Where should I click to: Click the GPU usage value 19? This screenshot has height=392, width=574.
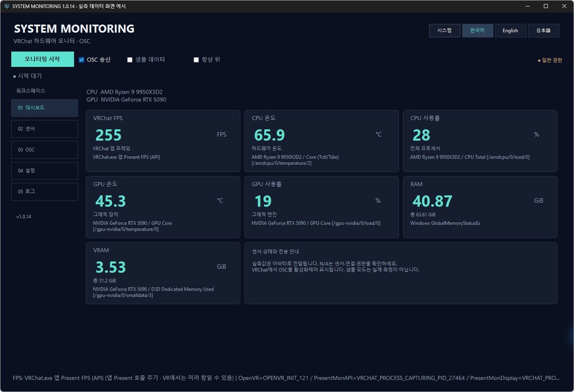coord(263,201)
